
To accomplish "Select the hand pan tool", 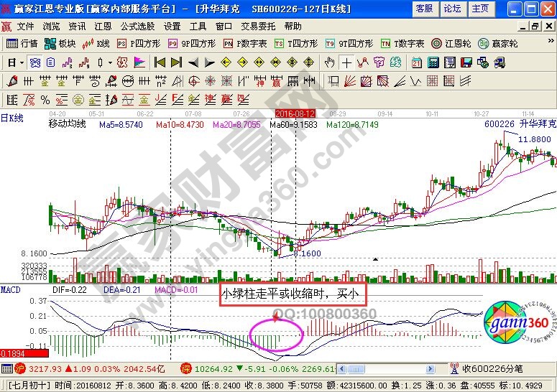I will pyautogui.click(x=330, y=62).
